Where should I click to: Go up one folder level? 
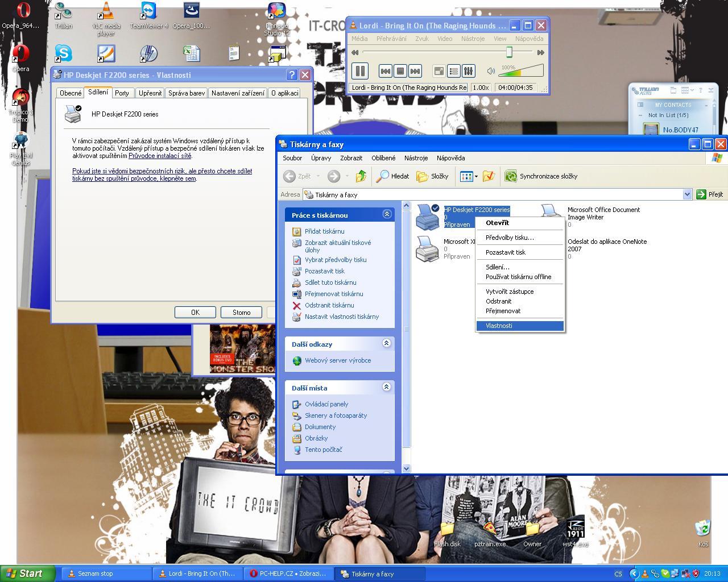(361, 176)
